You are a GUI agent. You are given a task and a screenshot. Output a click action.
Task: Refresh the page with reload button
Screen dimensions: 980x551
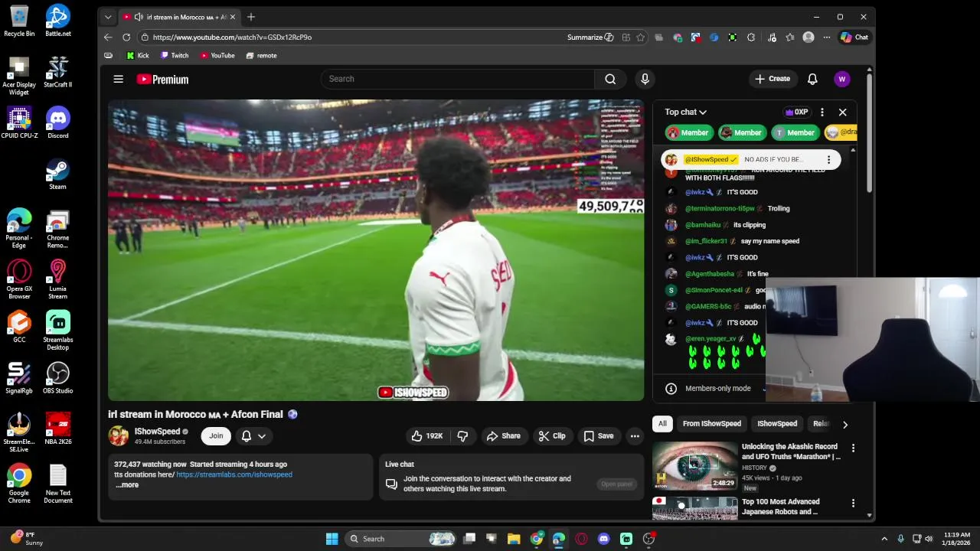coord(126,37)
